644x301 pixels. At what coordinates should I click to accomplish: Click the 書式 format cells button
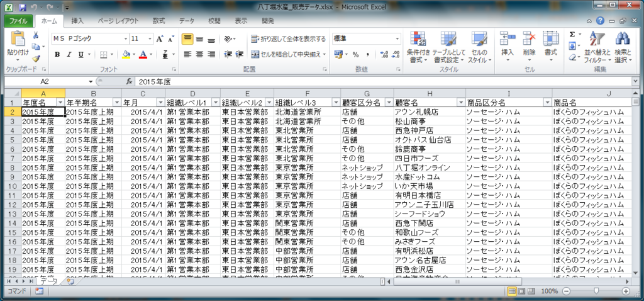click(550, 47)
